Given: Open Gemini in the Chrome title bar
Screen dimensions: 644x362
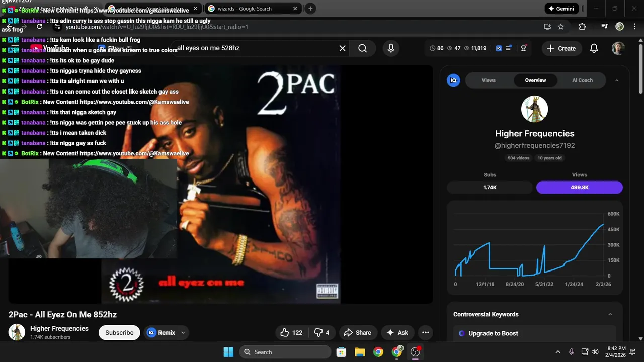Looking at the screenshot, I should 561,9.
